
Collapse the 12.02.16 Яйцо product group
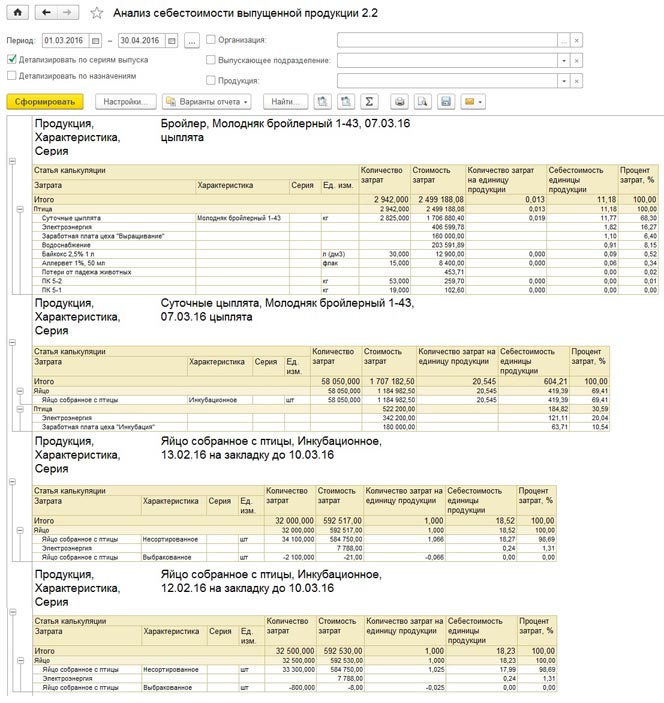13,612
